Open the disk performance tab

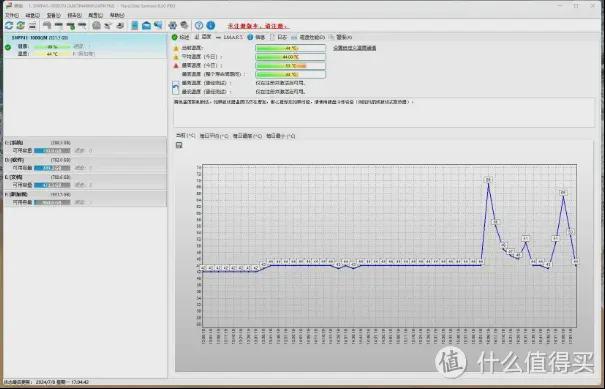(x=308, y=37)
